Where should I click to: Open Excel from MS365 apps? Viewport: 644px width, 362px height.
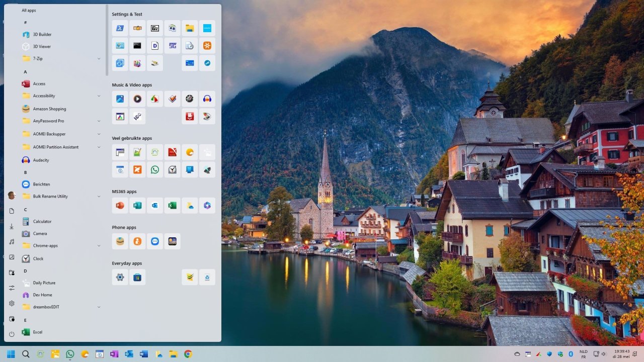172,205
